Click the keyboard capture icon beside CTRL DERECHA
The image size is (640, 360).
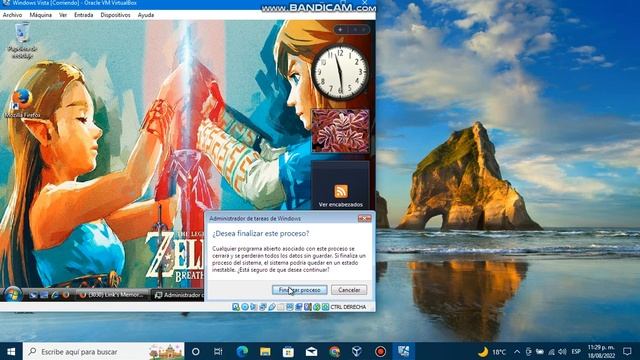[x=326, y=307]
